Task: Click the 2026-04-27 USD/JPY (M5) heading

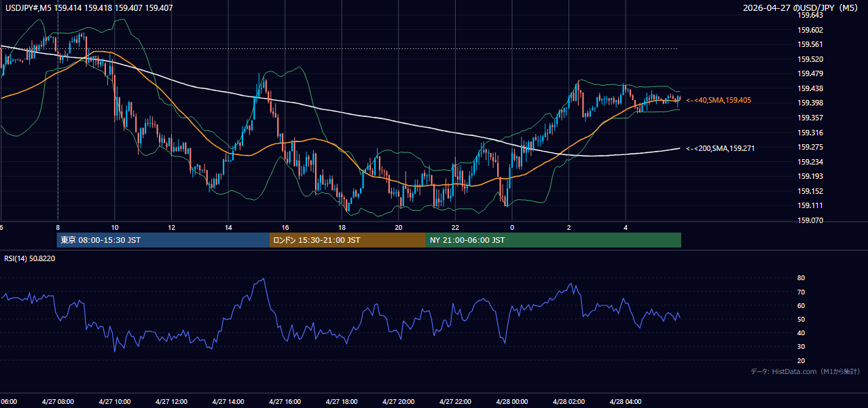Action: pos(801,8)
